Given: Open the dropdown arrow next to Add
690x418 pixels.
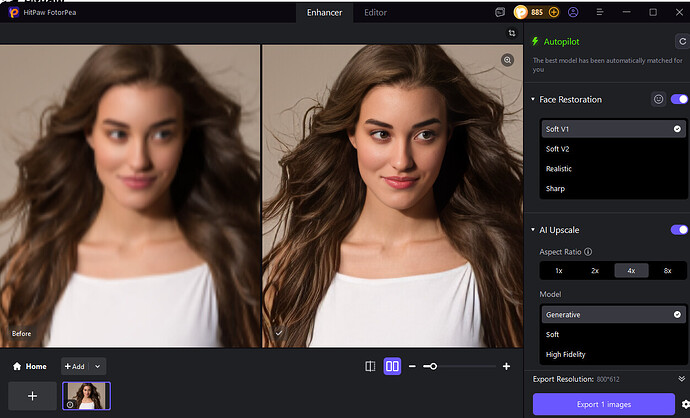Looking at the screenshot, I should [98, 367].
